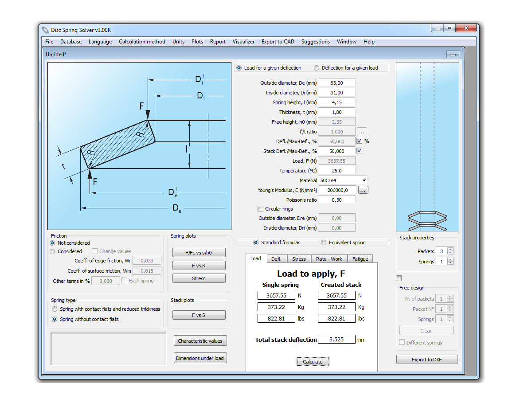Click Stack plots F vs S button
Image resolution: width=532 pixels, height=399 pixels.
coord(199,315)
